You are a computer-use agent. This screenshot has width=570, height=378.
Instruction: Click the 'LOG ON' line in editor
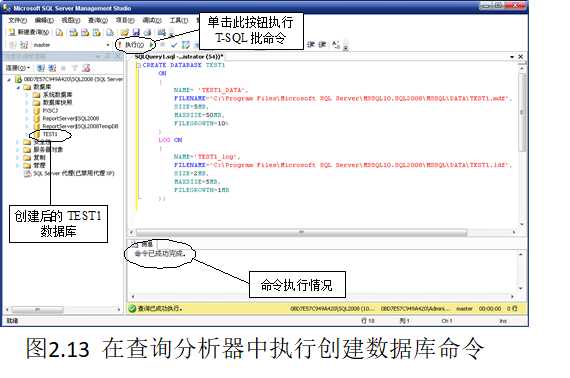[x=170, y=140]
